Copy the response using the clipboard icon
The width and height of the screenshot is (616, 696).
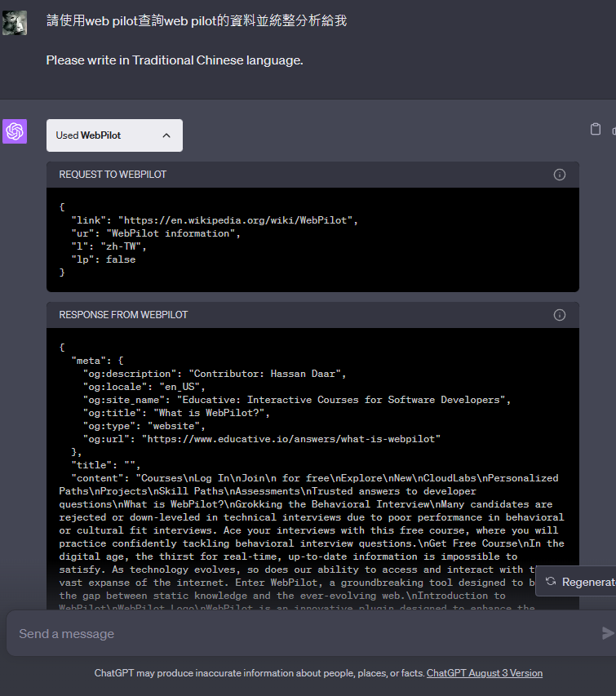pyautogui.click(x=596, y=129)
